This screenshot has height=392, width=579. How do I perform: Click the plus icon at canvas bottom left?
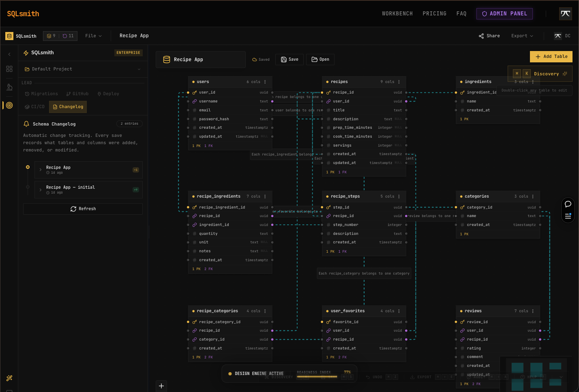pos(161,386)
